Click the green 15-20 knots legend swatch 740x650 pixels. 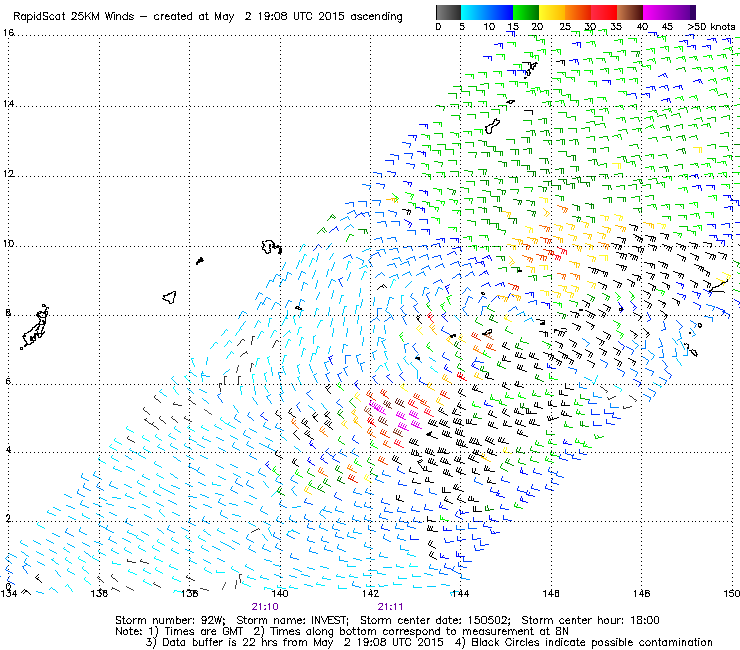(526, 12)
